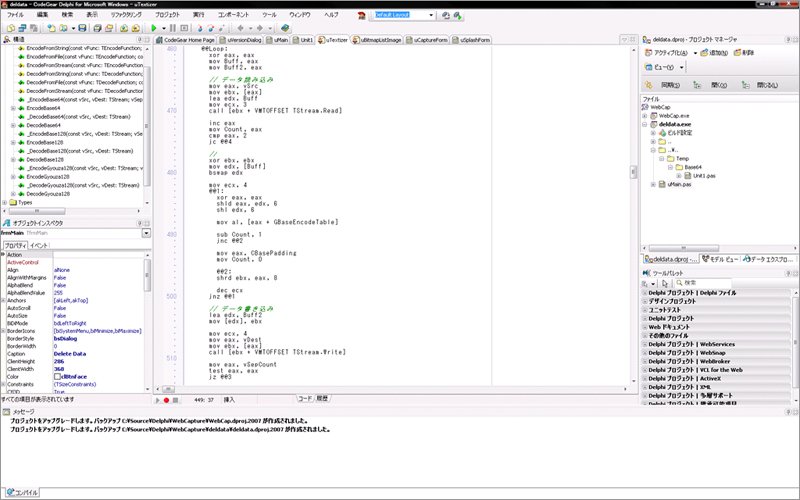
Task: Switch to the イベント tab in Object Inspector
Action: point(39,245)
